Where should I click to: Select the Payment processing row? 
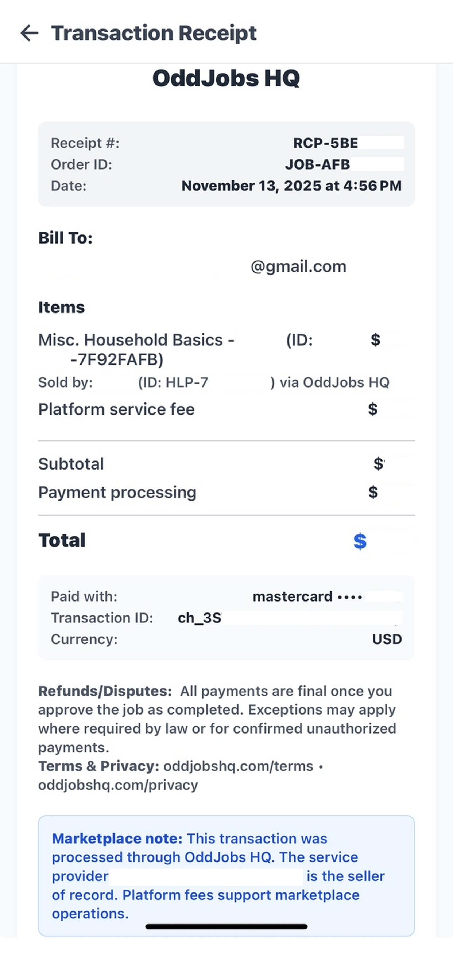pos(226,492)
